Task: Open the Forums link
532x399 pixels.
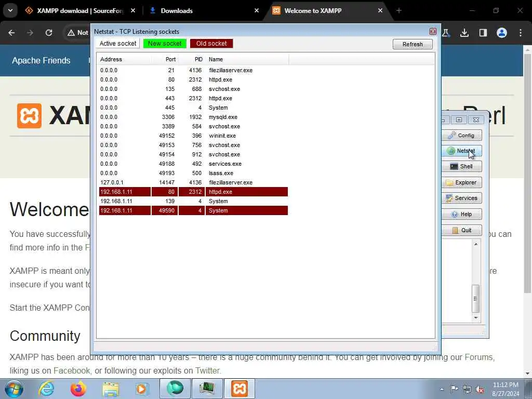Action: tap(478, 357)
